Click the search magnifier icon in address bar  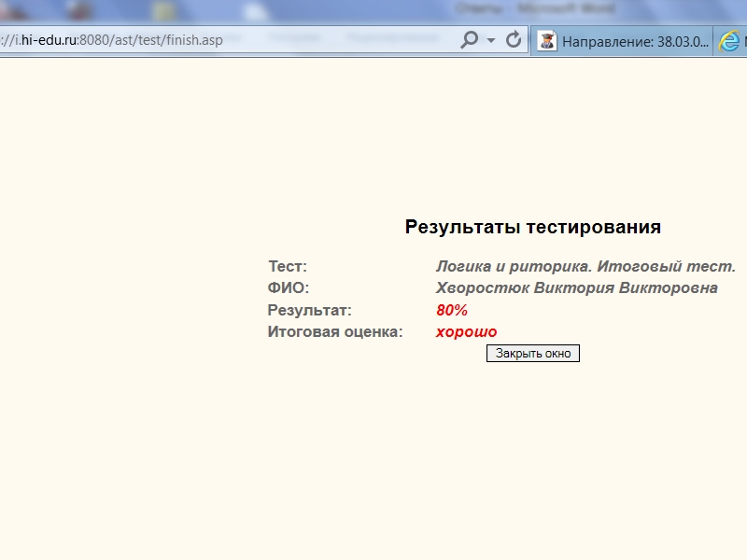point(470,40)
